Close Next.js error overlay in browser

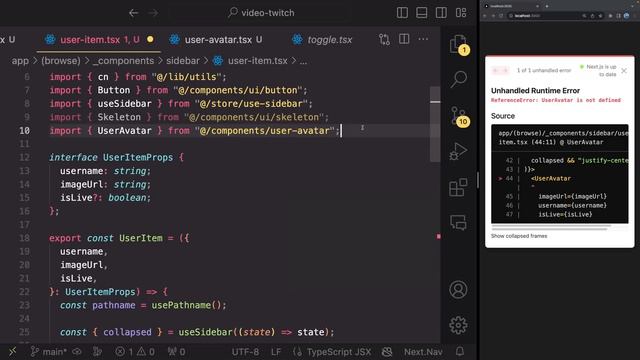624,71
